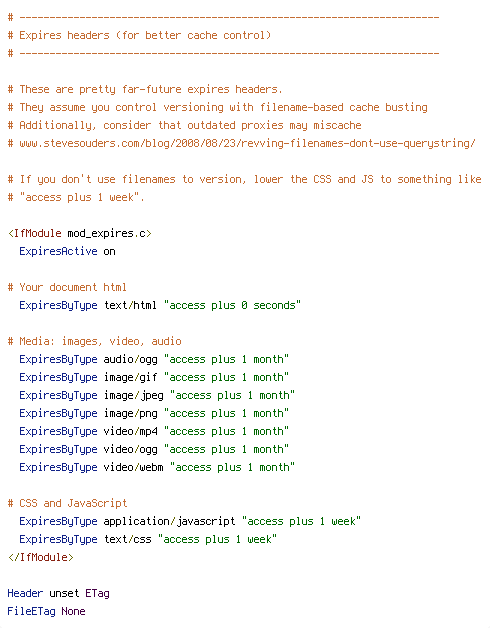490x628 pixels.
Task: Click the '# Media: images, video, audio' comment
Action: (95, 342)
